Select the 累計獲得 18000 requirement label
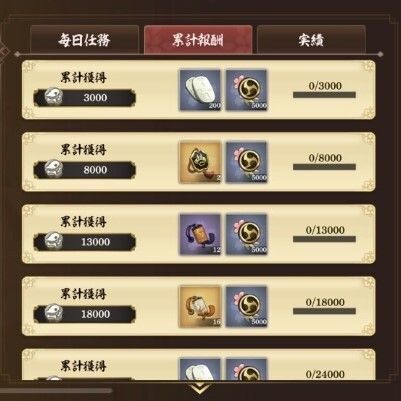This screenshot has width=401, height=401. [83, 294]
